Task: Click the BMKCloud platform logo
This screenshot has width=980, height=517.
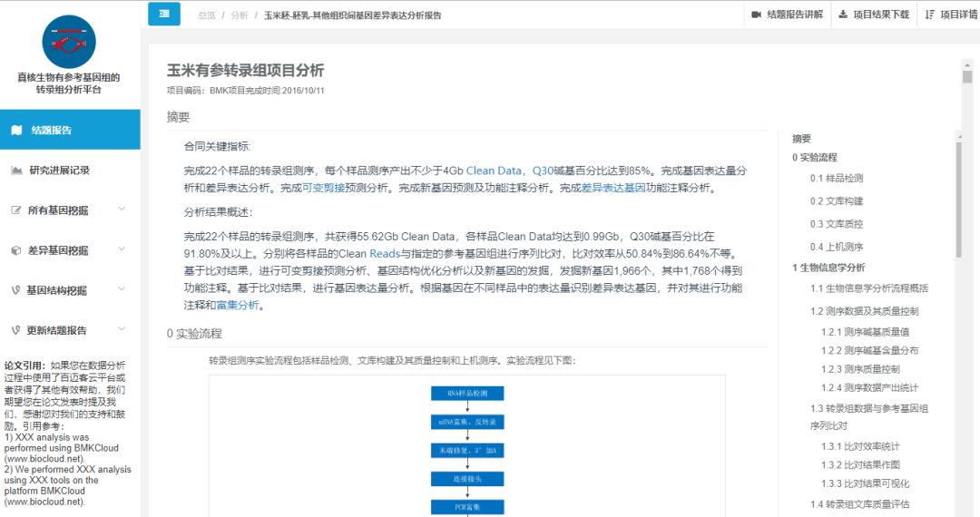Action: click(69, 42)
